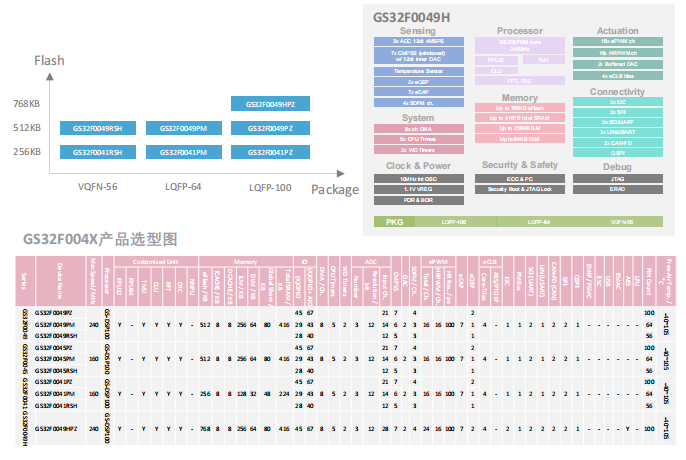Image resolution: width=686 pixels, height=460 pixels.
Task: Select the 2x SPI connectivity block
Action: [x=618, y=112]
